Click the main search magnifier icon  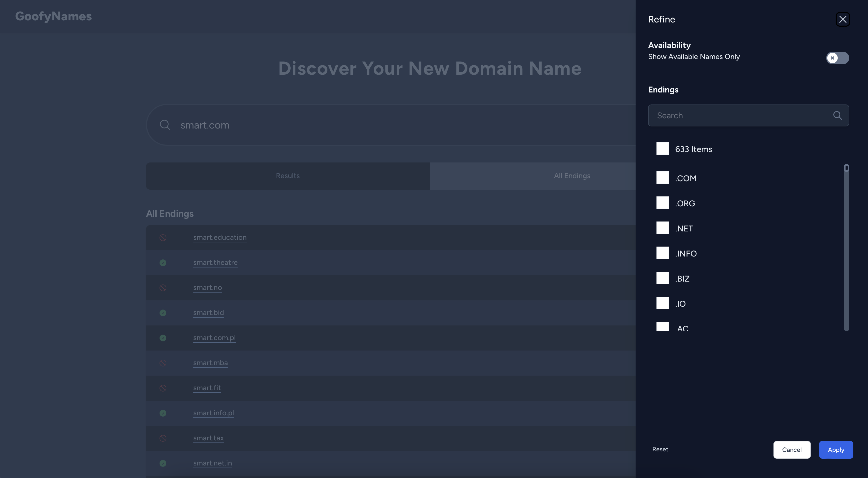(165, 125)
